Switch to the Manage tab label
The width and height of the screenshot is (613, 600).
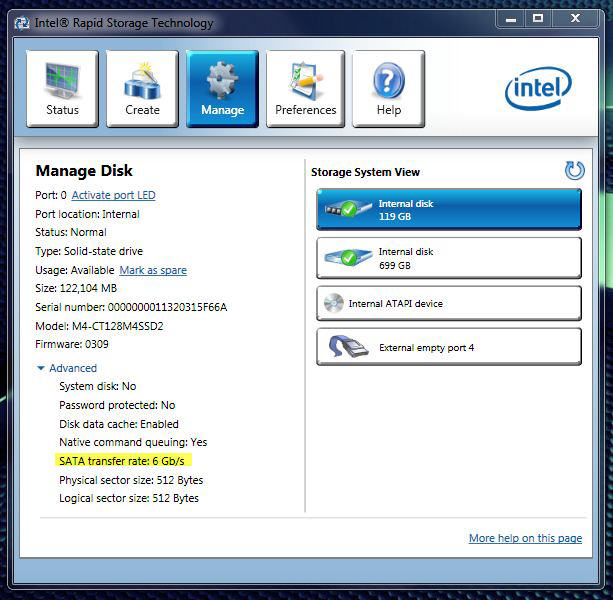222,110
